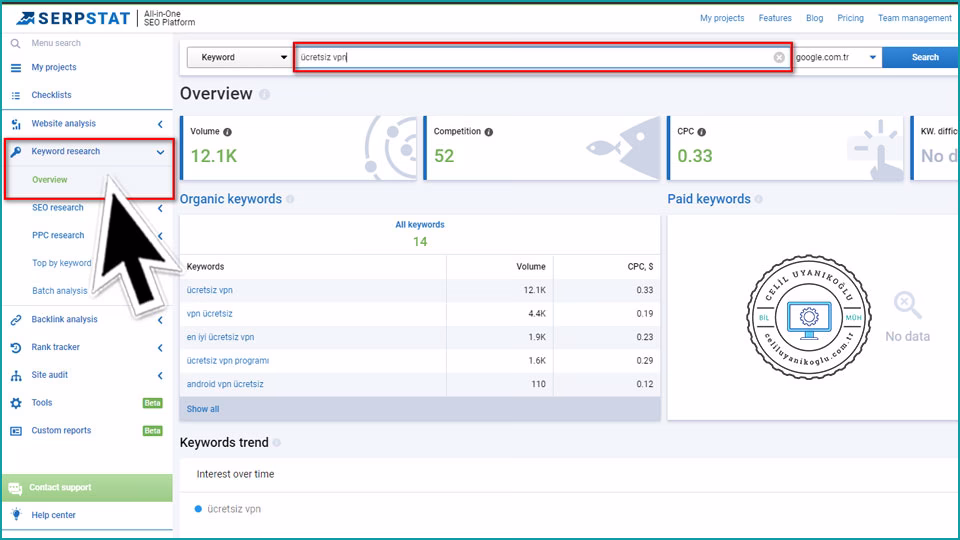Open the Keyword type dropdown
960x540 pixels.
(x=238, y=58)
